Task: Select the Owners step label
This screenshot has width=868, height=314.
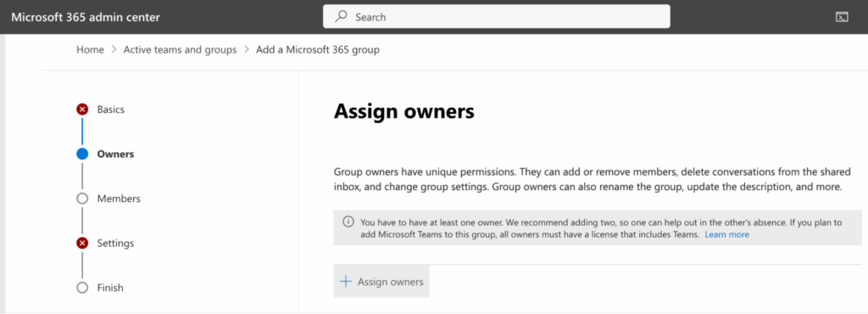Action: [115, 154]
